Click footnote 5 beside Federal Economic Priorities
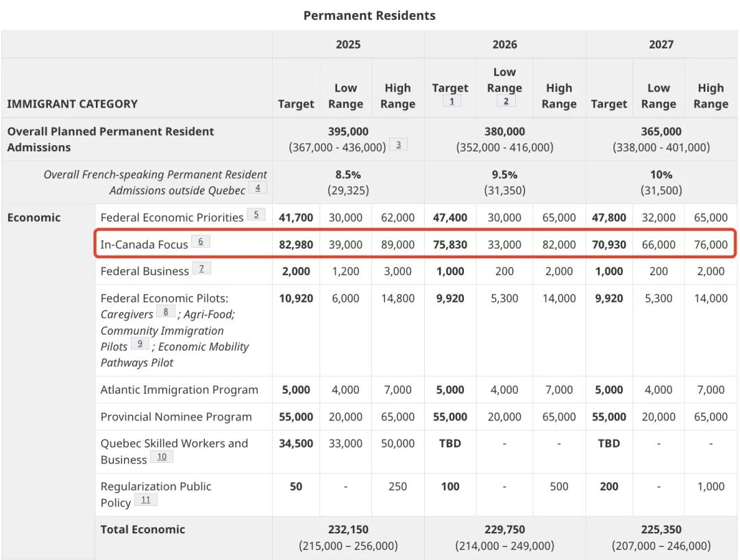The image size is (740, 560). [256, 214]
